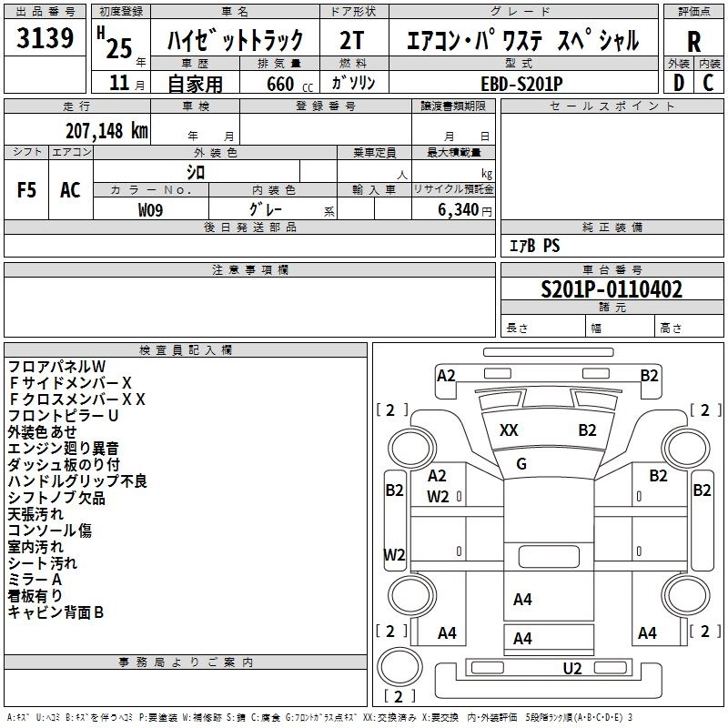This screenshot has width=728, height=728.
Task: Click the color number W09
Action: point(151,208)
